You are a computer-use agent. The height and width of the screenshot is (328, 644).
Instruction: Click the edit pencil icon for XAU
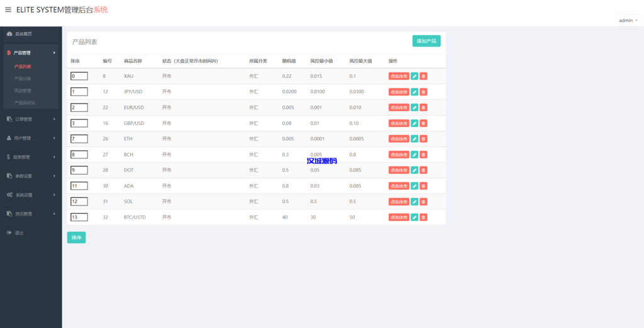pyautogui.click(x=414, y=76)
